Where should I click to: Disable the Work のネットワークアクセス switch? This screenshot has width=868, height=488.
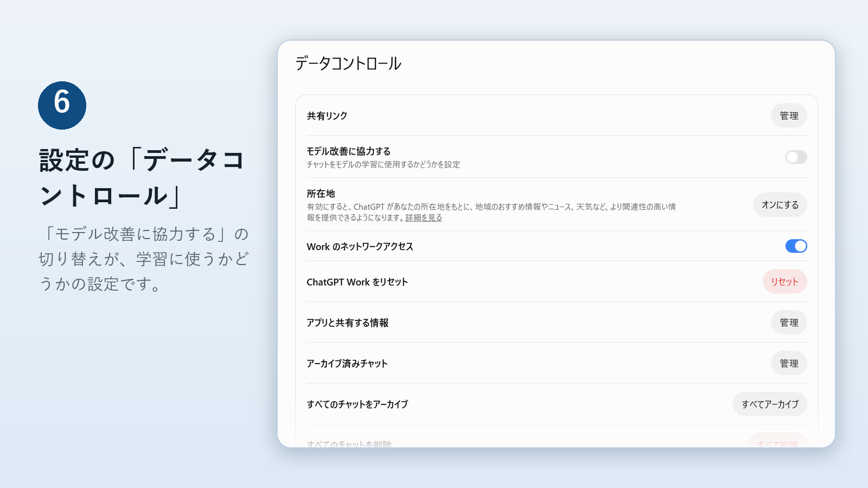(796, 246)
